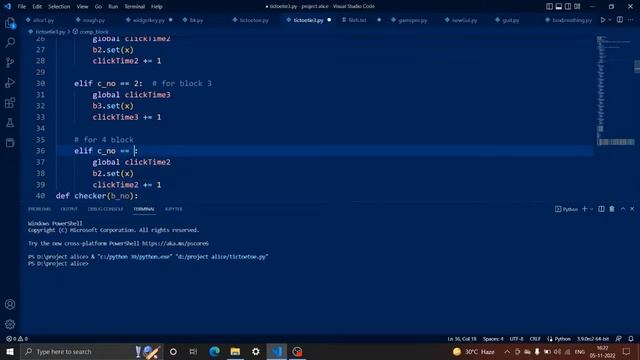Run Python file with play button
This screenshot has width=640, height=360.
point(603,20)
